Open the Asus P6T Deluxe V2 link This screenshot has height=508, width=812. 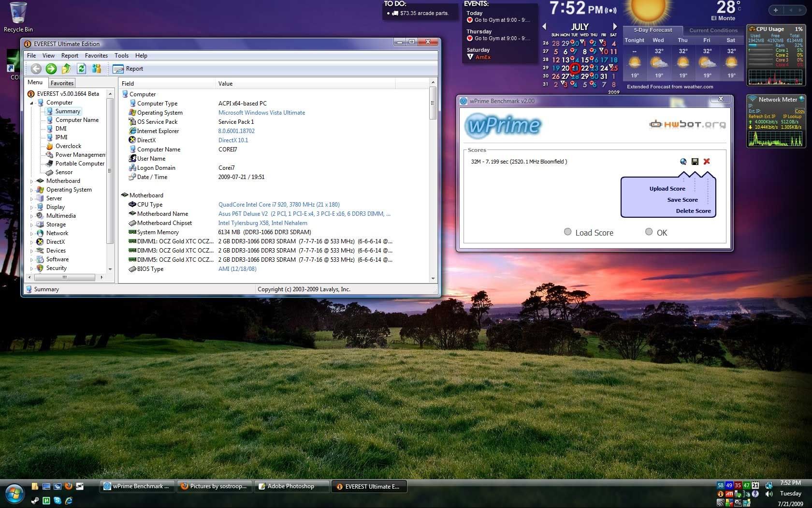(x=304, y=214)
